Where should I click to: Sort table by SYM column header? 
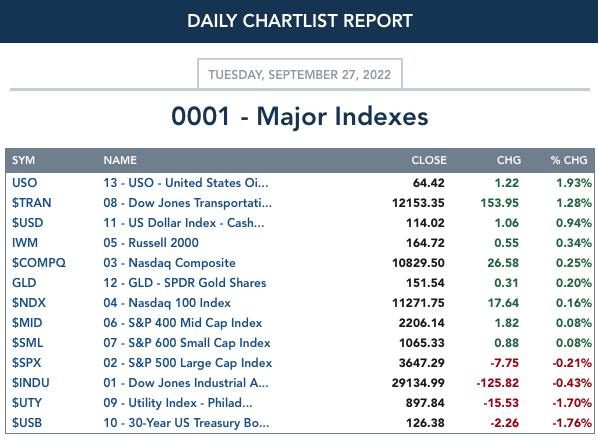23,160
